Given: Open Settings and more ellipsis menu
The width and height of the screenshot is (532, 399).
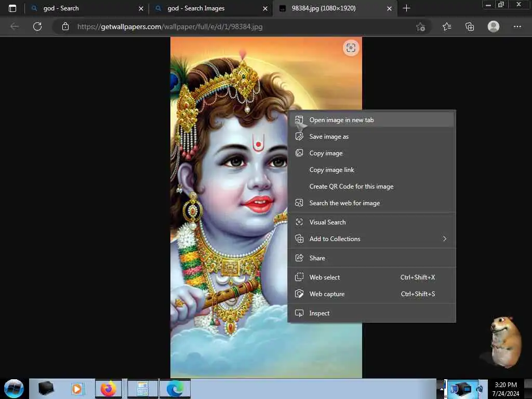Looking at the screenshot, I should pyautogui.click(x=517, y=26).
